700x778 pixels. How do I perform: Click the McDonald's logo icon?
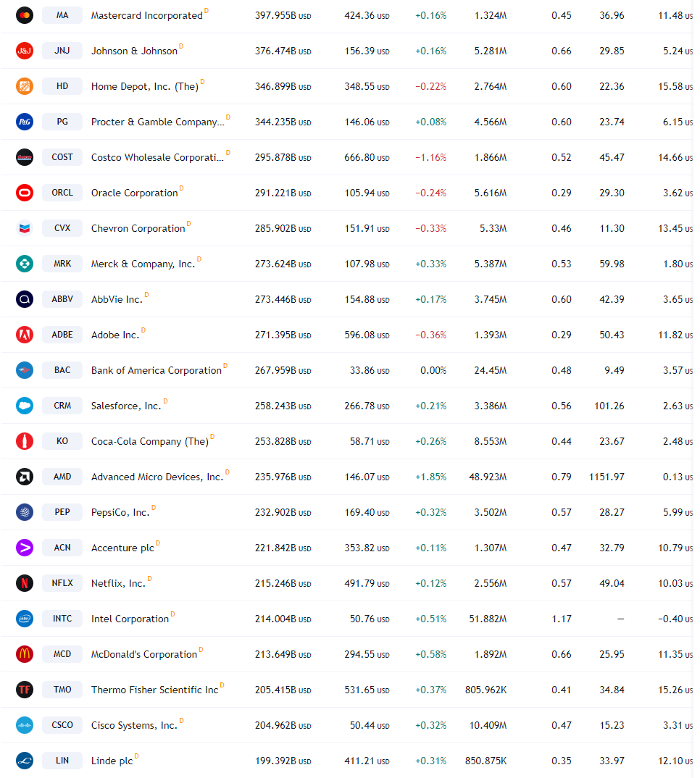(25, 654)
